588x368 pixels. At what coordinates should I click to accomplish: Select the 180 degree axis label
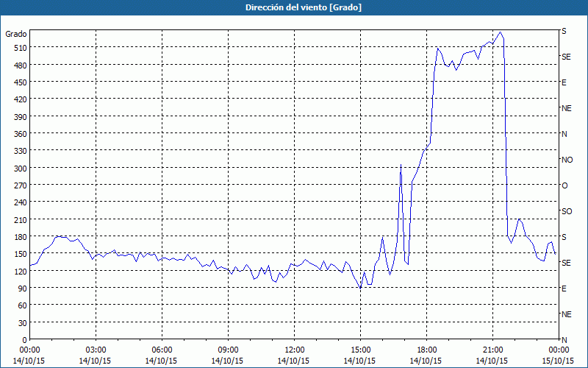(21, 236)
